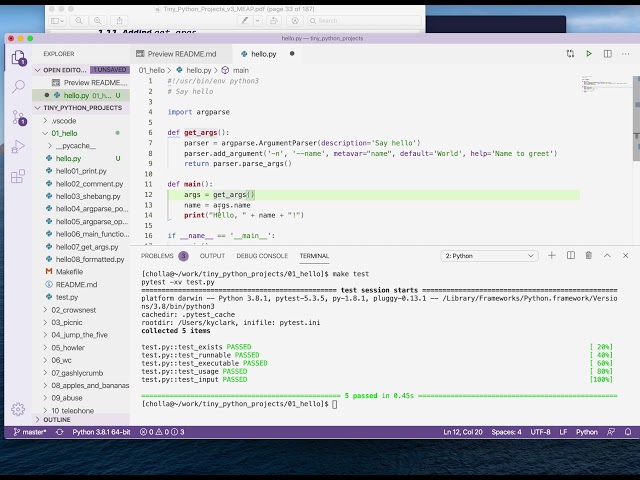Switch to the Output panel tab
Image resolution: width=640 pixels, height=480 pixels.
click(212, 256)
